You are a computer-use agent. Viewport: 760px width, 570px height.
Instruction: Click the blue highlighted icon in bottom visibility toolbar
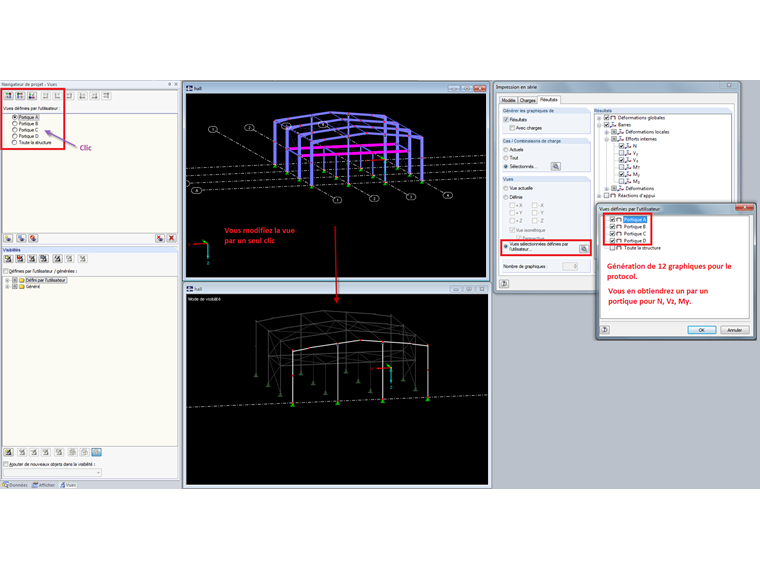click(x=96, y=452)
